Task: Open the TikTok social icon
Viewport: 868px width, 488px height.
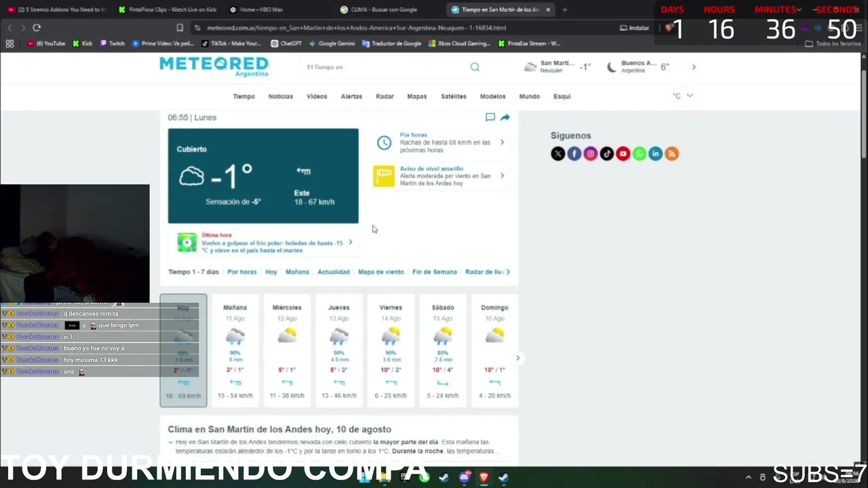Action: point(606,154)
